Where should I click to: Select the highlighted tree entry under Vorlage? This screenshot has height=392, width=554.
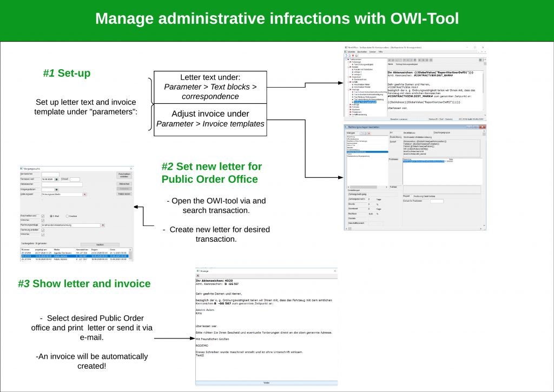[x=365, y=102]
